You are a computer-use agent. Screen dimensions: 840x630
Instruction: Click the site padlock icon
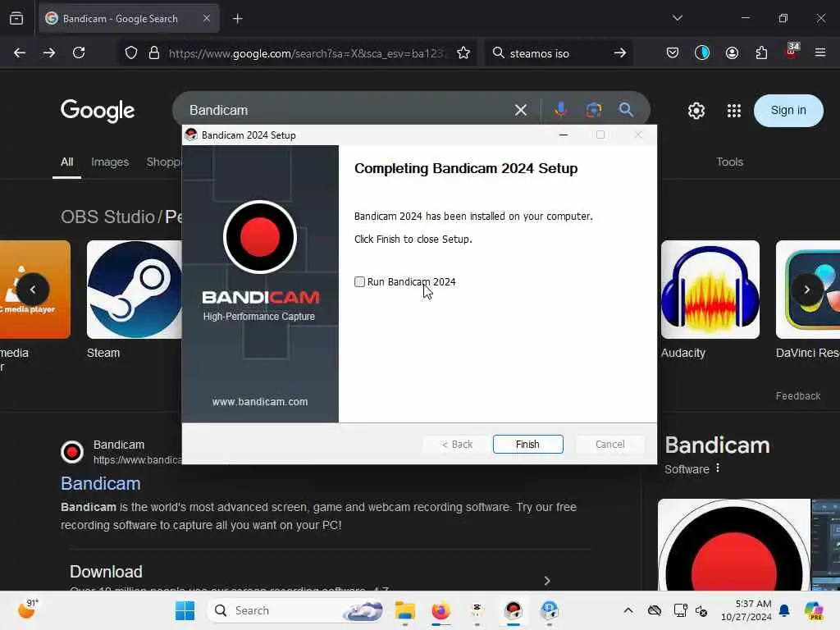pos(154,53)
